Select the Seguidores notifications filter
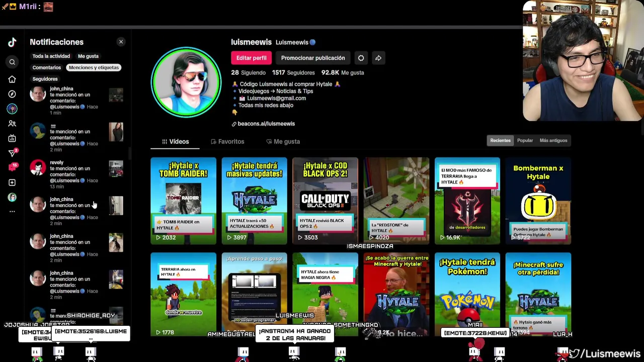 [45, 79]
